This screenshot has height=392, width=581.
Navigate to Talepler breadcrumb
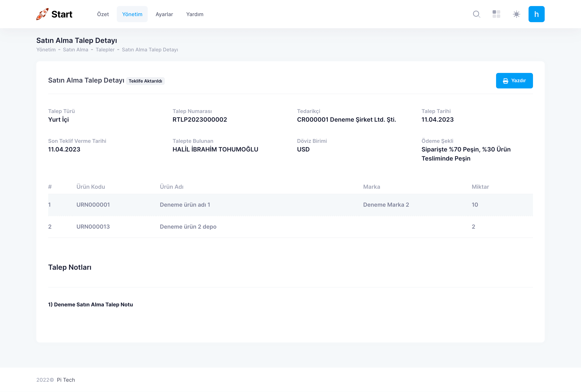point(105,50)
